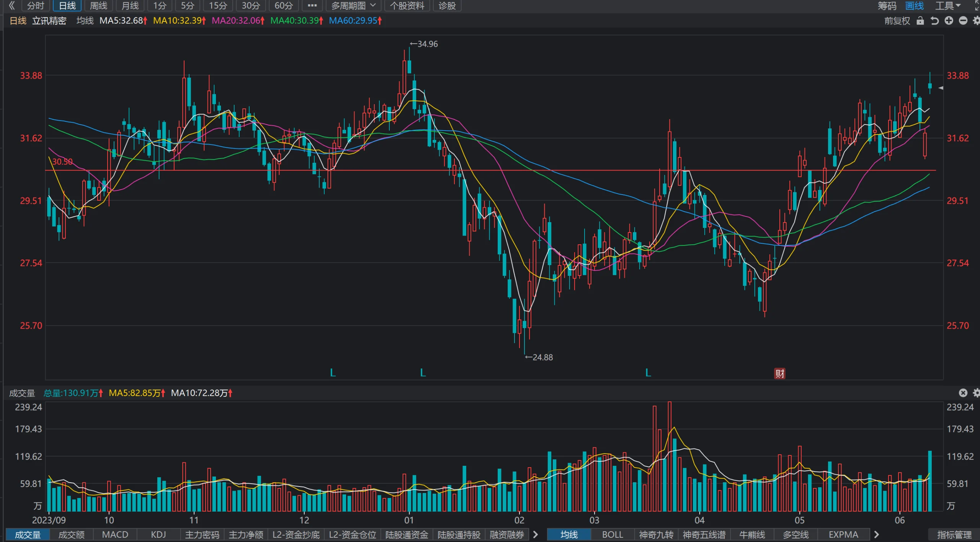
Task: Select 陆股通持股 indicator tab
Action: [x=459, y=534]
